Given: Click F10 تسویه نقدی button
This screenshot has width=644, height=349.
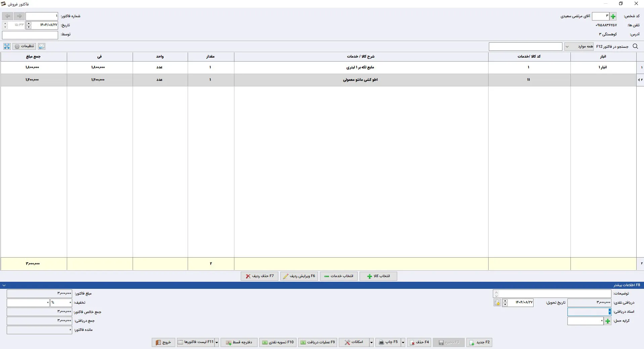Looking at the screenshot, I should point(278,342).
